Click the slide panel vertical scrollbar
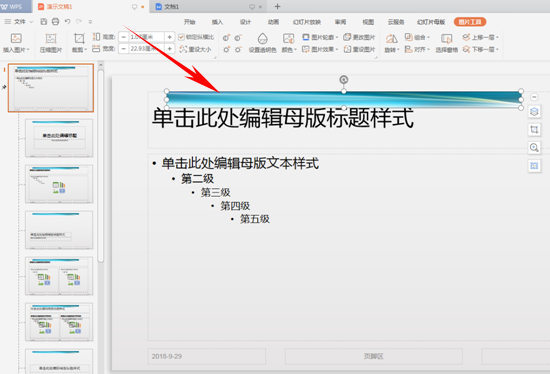This screenshot has height=374, width=550. tap(101, 166)
